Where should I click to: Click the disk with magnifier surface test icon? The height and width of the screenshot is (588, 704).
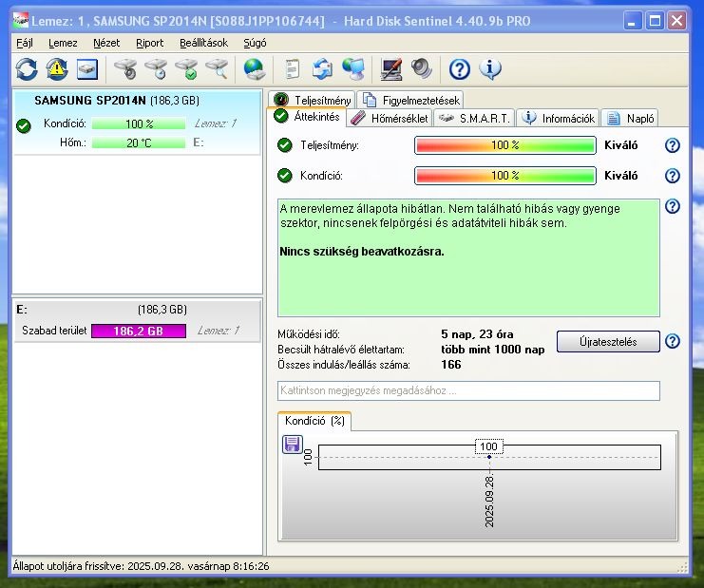tap(217, 69)
